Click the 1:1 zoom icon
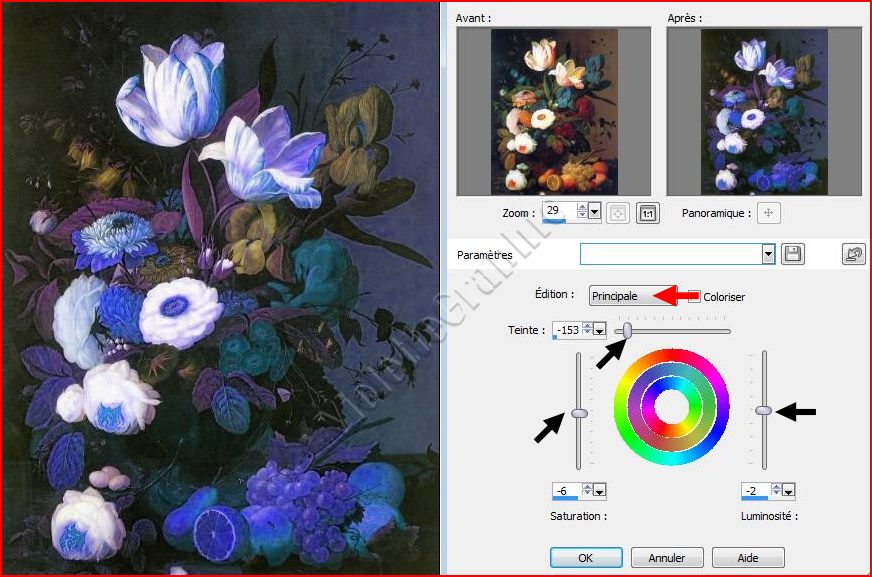 pyautogui.click(x=648, y=213)
